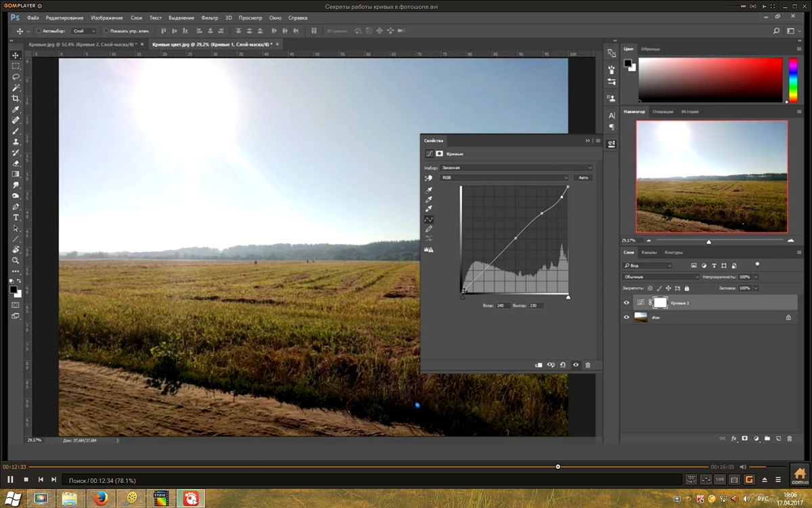Click the Navigator zoom slider

[x=708, y=240]
